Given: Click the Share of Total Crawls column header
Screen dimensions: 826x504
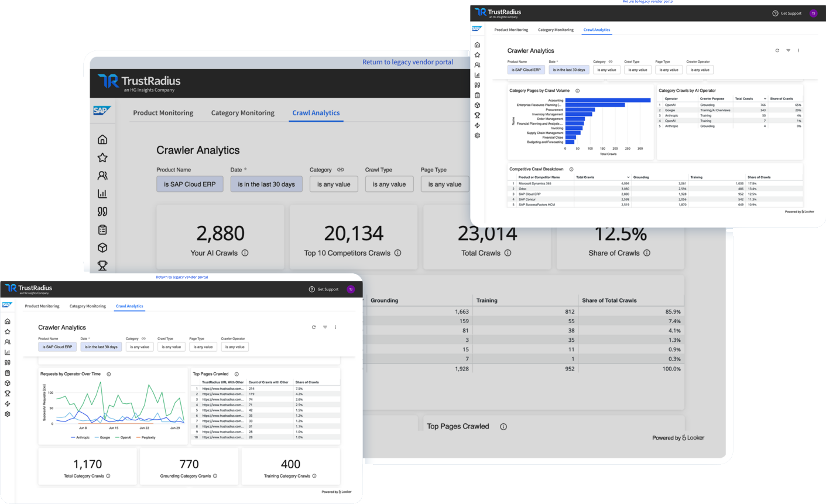Looking at the screenshot, I should [x=609, y=300].
